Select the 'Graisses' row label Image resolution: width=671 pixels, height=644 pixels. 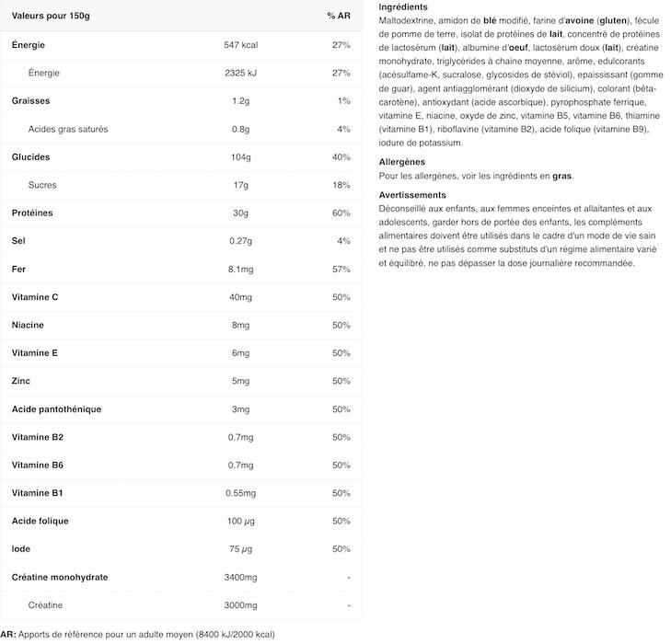(30, 101)
